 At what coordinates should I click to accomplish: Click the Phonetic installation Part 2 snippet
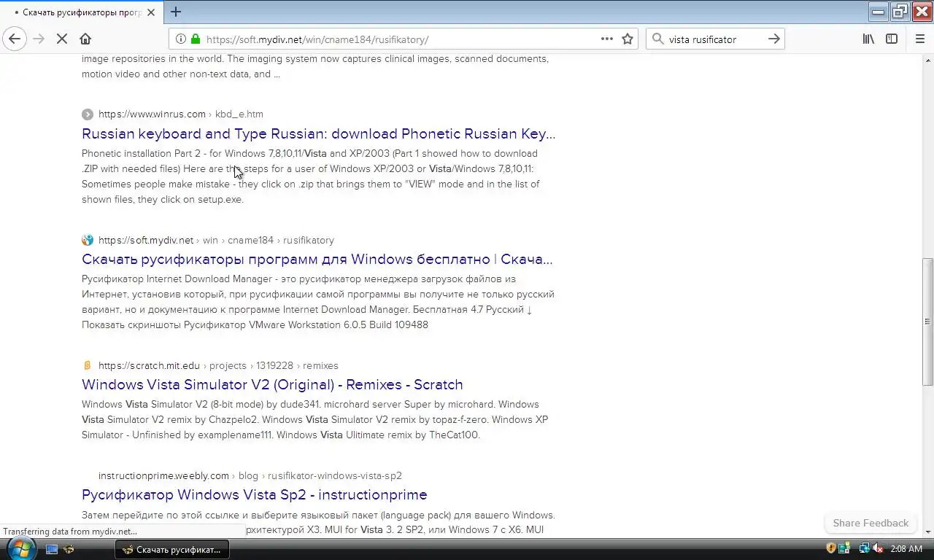[x=311, y=176]
